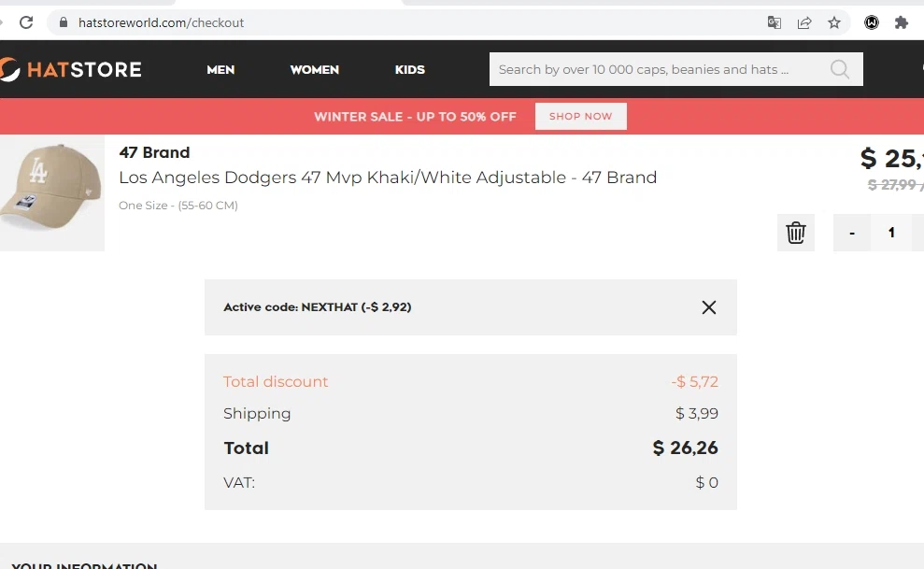Click the address bar URL
924x569 pixels.
click(x=161, y=22)
